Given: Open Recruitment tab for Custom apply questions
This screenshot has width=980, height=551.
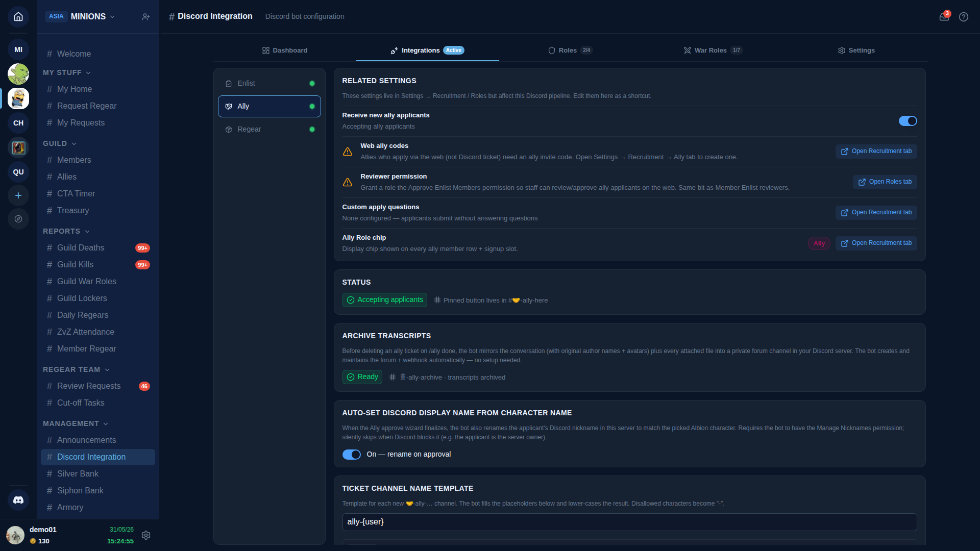Looking at the screenshot, I should tap(876, 213).
